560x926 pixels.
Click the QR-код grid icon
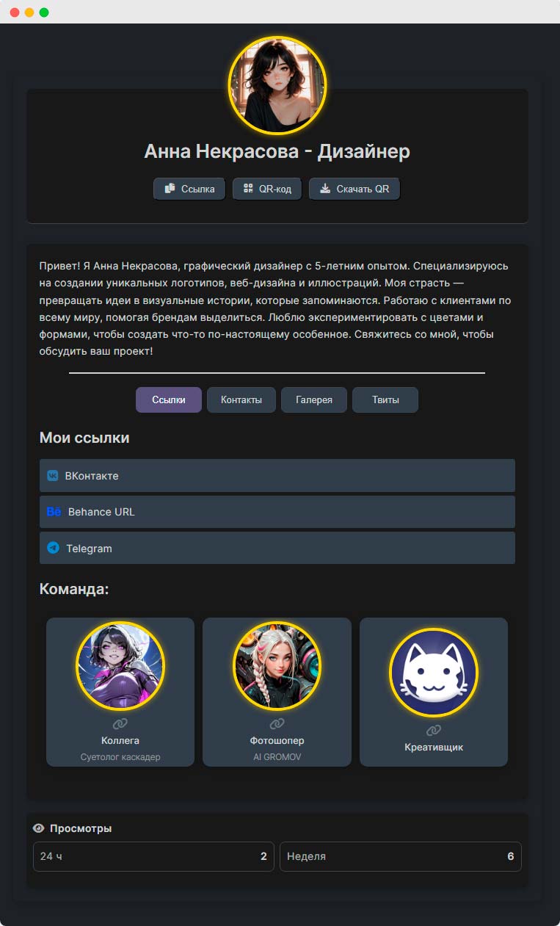pos(248,189)
